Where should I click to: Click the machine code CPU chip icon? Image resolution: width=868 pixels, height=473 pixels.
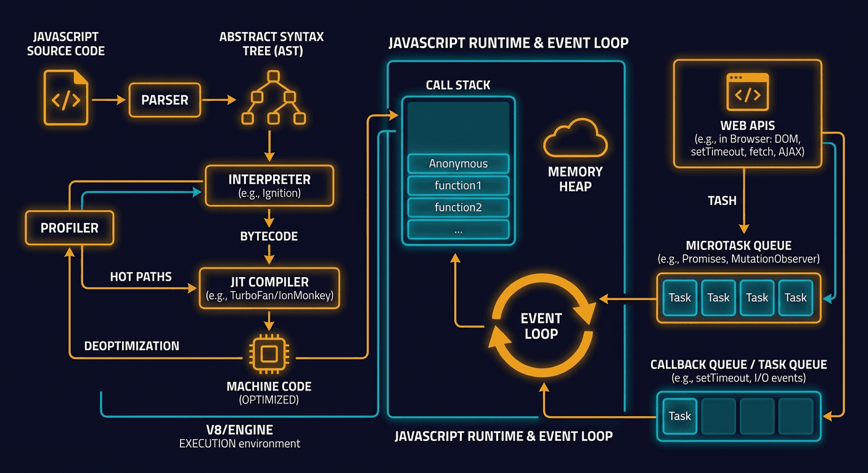click(269, 354)
